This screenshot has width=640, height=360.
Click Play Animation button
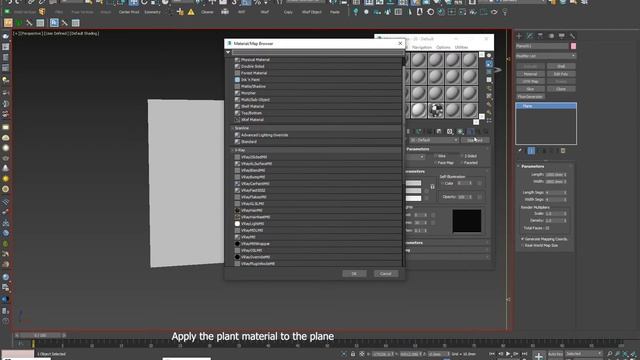tap(508, 354)
